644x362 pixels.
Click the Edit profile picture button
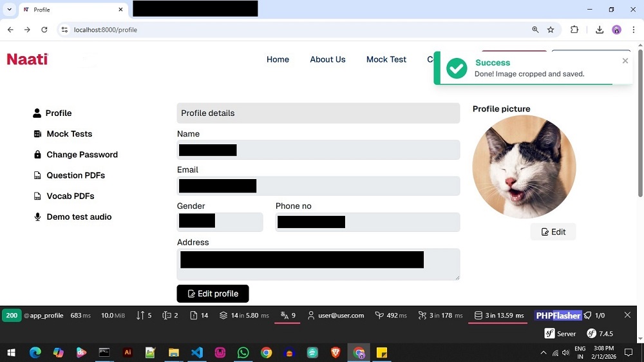[x=553, y=232]
